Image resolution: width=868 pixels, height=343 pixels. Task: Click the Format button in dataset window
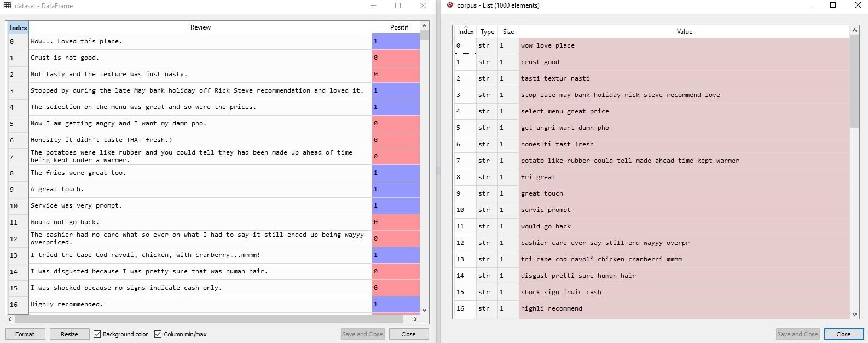25,334
